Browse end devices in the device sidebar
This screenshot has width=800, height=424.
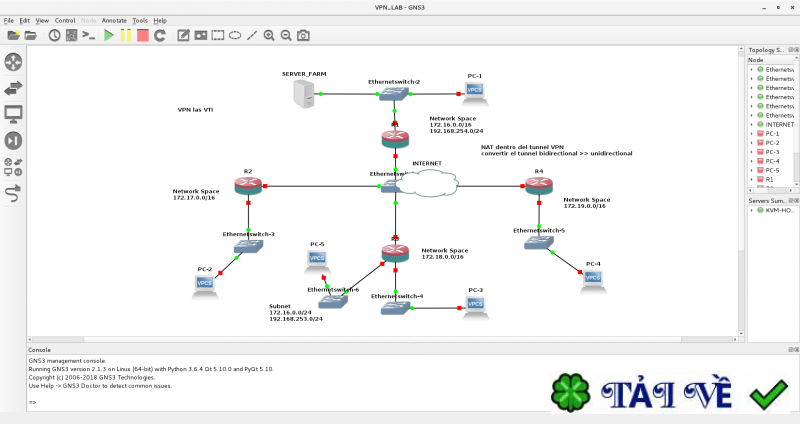pos(13,114)
